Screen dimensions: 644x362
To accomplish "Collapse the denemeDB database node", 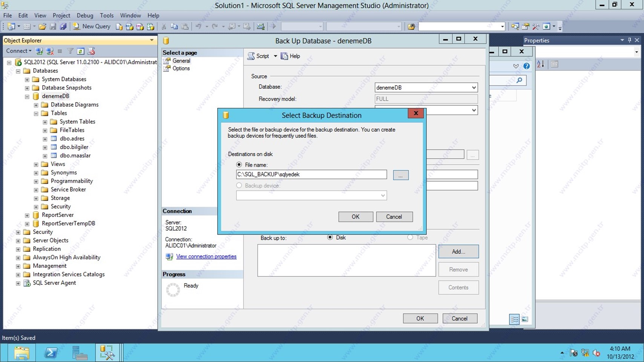I will [x=27, y=97].
